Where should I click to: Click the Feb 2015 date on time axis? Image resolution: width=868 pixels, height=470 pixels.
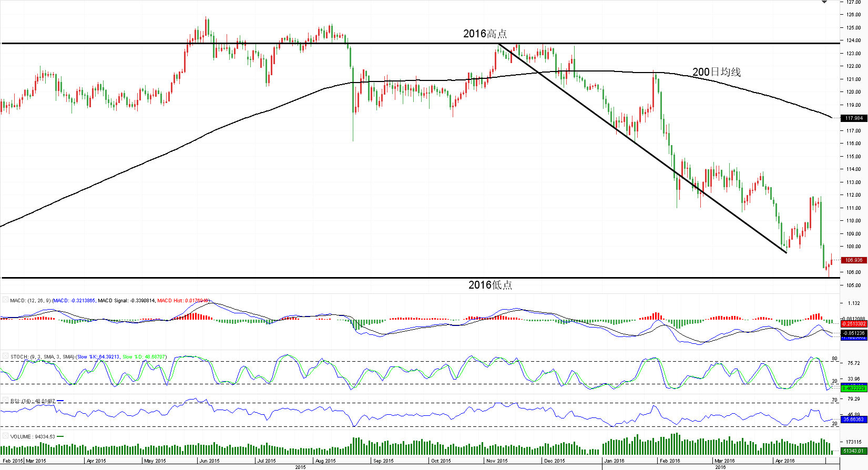click(13, 461)
